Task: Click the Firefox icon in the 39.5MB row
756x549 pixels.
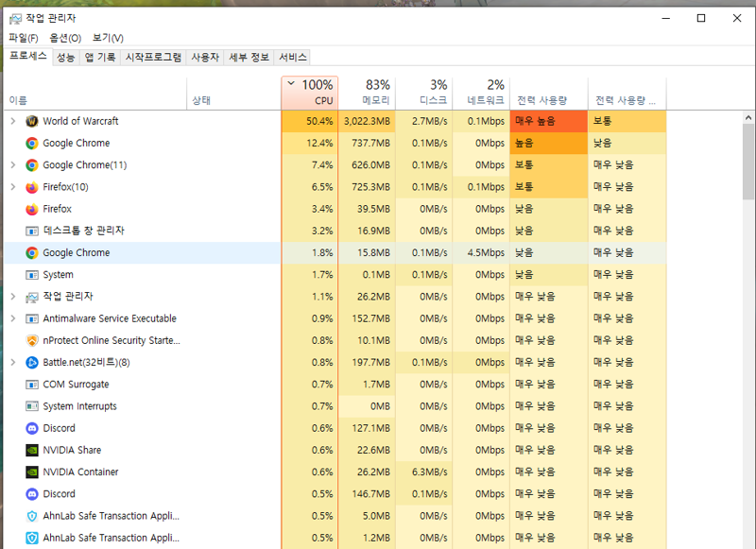Action: pyautogui.click(x=32, y=209)
